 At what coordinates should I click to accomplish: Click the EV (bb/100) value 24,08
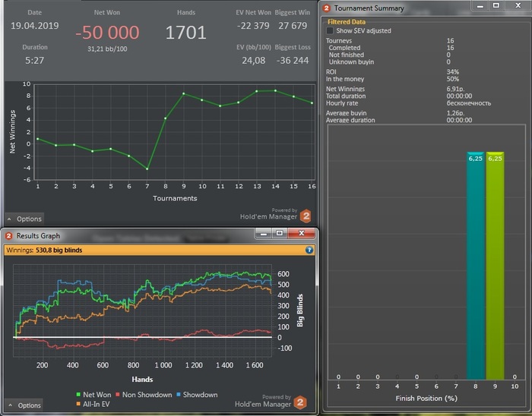click(253, 60)
